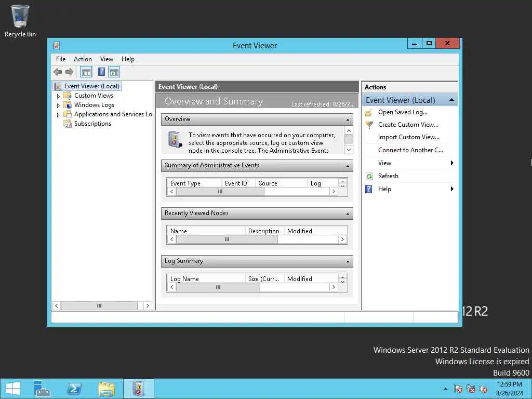This screenshot has height=399, width=532.
Task: Open the Action menu
Action: click(x=83, y=59)
